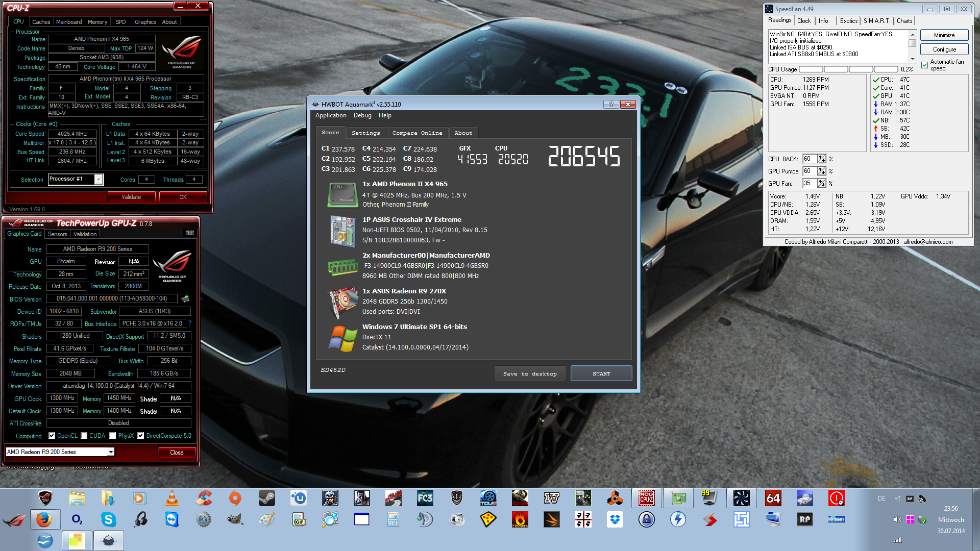Open Skype from the taskbar

[108, 520]
